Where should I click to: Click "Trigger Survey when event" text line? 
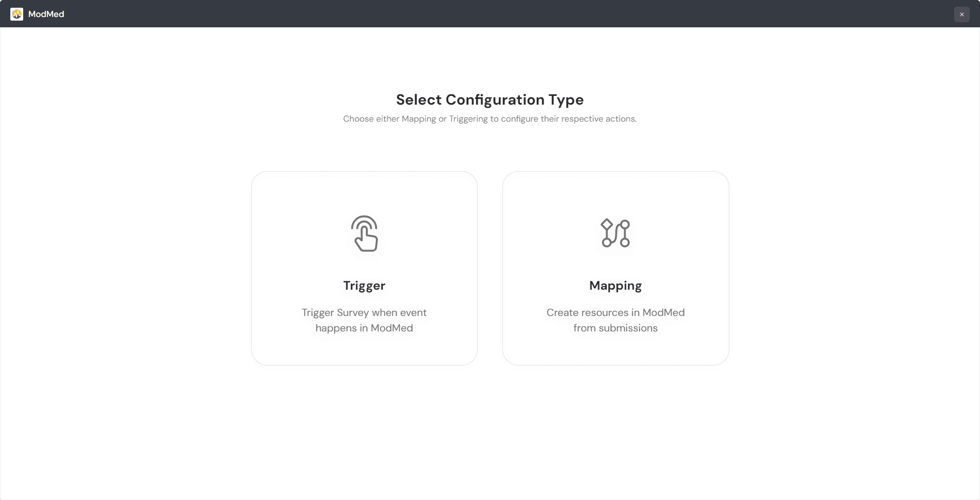(x=364, y=312)
